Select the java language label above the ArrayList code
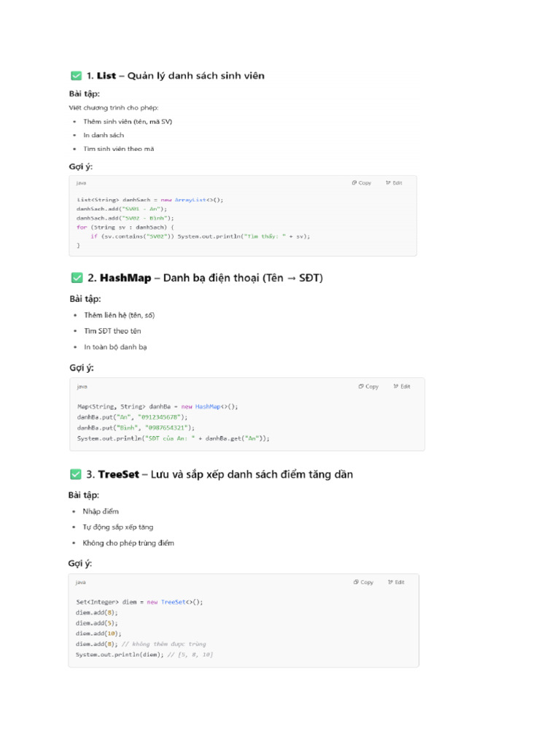 [81, 183]
